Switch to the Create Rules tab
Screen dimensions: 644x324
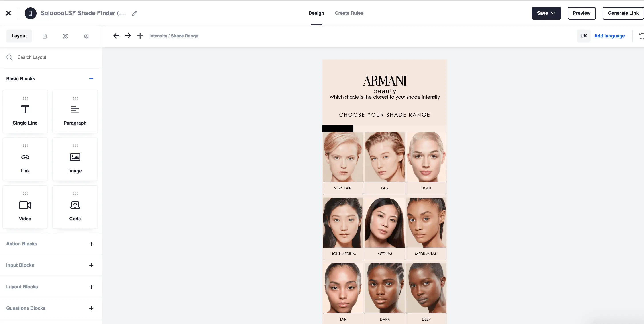349,13
